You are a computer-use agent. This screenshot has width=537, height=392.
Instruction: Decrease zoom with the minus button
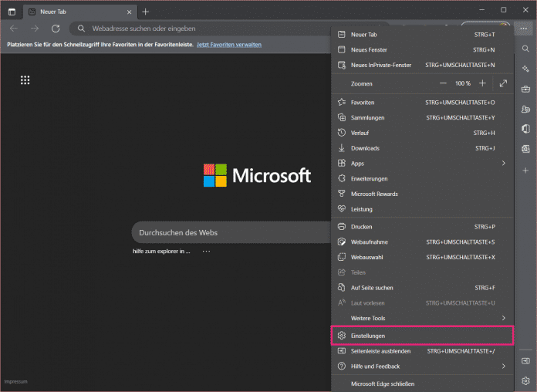point(443,83)
